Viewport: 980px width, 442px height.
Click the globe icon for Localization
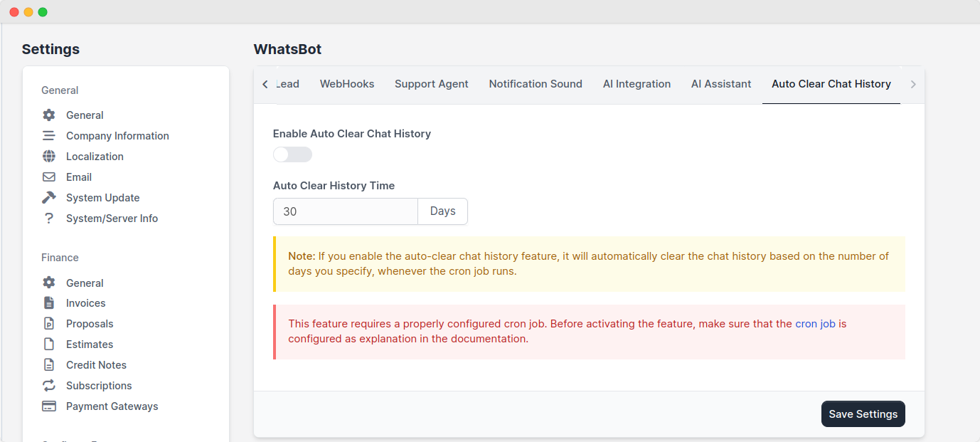coord(48,157)
